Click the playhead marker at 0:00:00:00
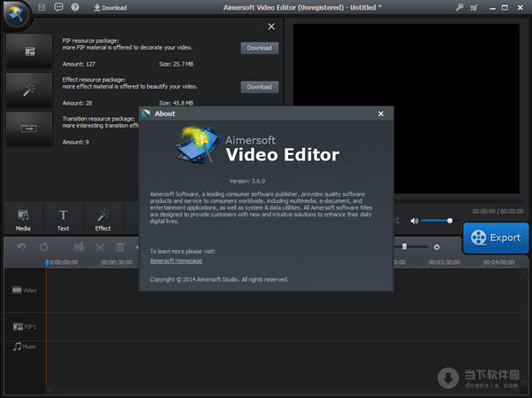Image resolution: width=532 pixels, height=398 pixels. click(47, 262)
